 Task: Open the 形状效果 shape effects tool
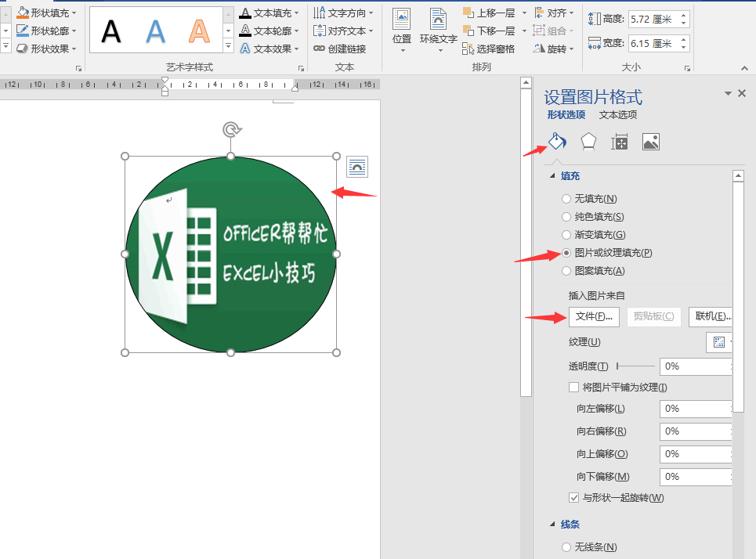point(46,49)
